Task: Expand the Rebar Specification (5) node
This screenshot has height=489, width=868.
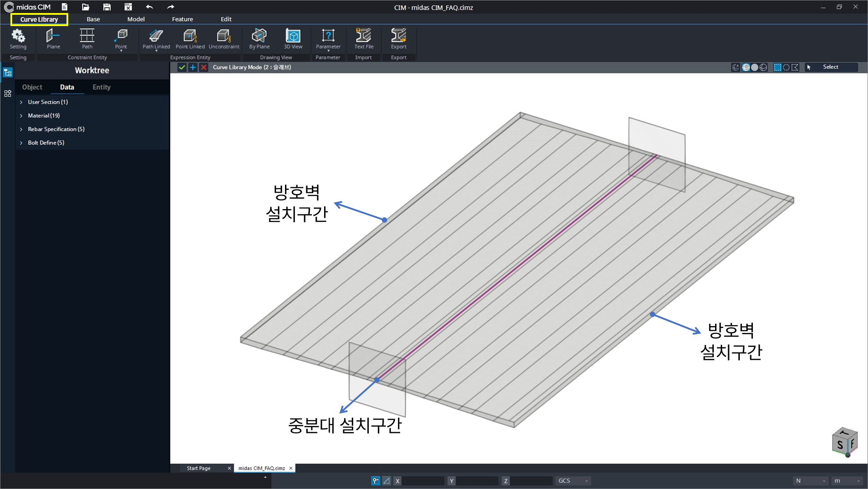Action: pyautogui.click(x=21, y=129)
